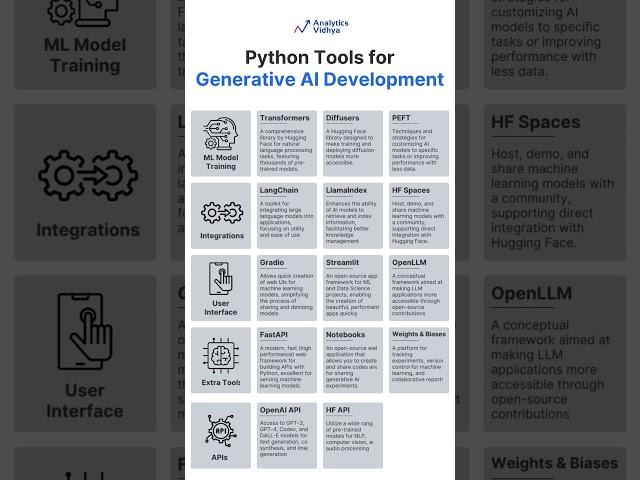This screenshot has width=640, height=480.
Task: Open the LangChain card
Action: click(287, 216)
